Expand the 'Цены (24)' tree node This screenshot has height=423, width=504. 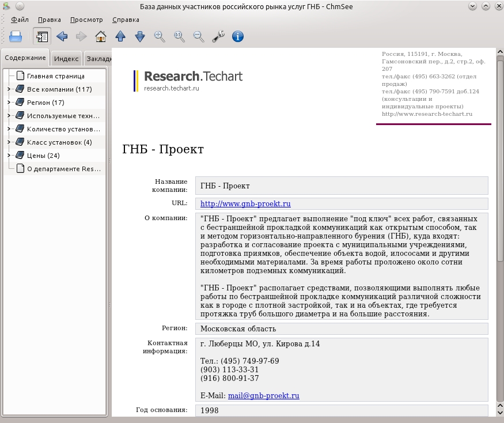(9, 156)
